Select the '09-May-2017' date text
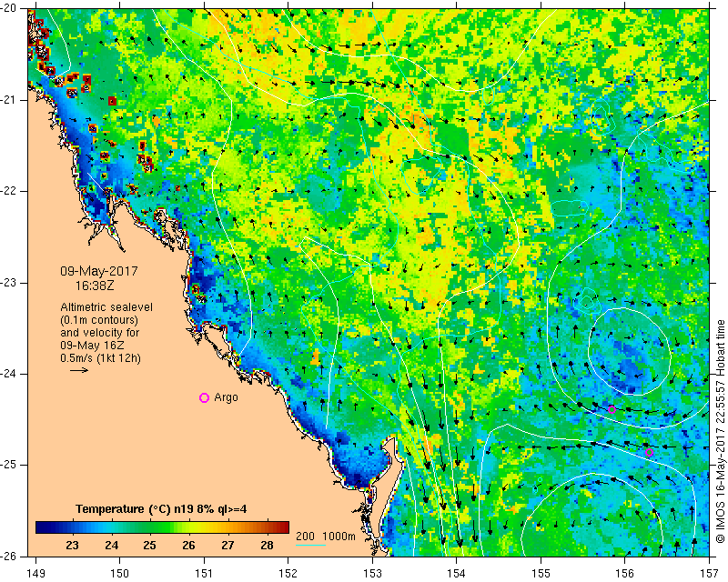 [x=99, y=271]
